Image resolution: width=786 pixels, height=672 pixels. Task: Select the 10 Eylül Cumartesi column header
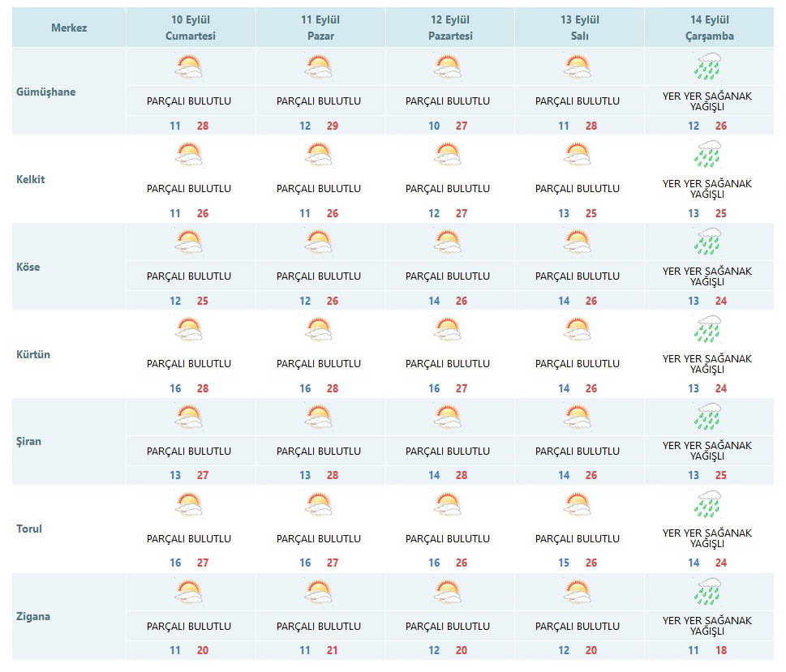[x=191, y=28]
